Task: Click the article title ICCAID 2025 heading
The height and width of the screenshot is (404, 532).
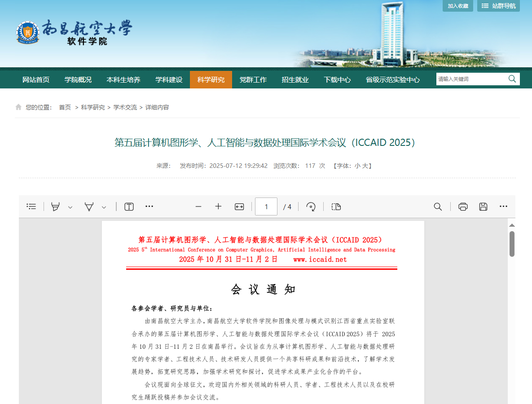Action: [x=264, y=142]
